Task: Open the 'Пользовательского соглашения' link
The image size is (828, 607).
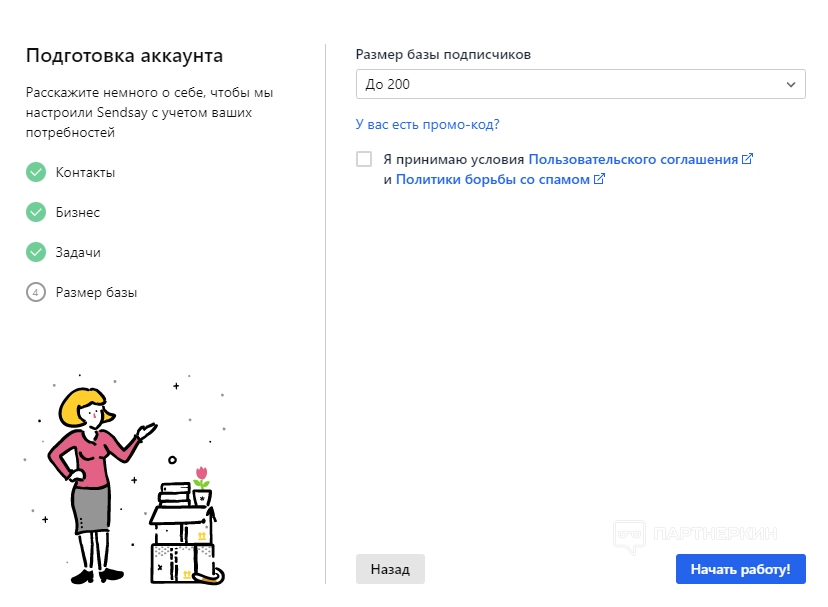Action: (633, 159)
